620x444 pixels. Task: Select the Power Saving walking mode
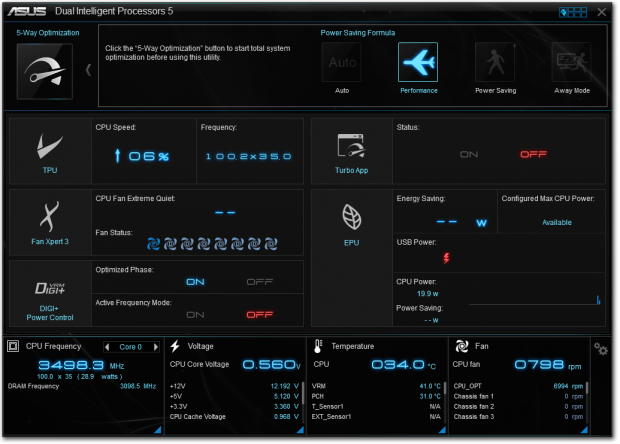(x=495, y=64)
